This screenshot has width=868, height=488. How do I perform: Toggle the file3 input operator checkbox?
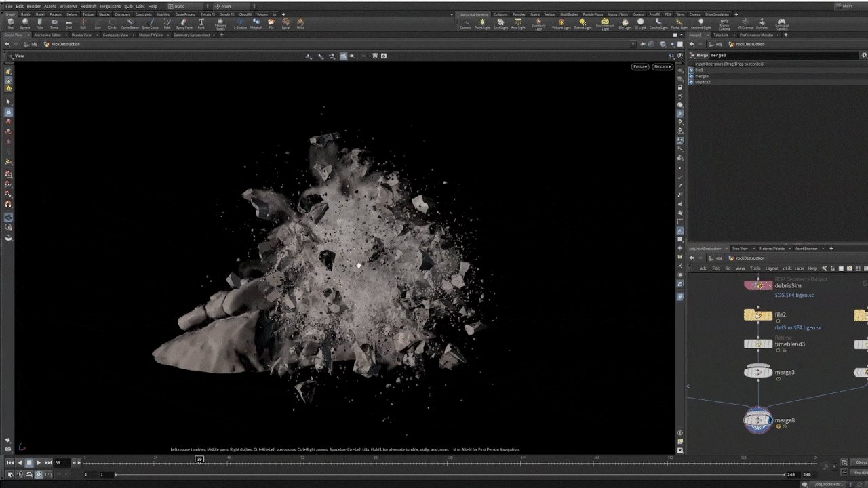pyautogui.click(x=692, y=70)
